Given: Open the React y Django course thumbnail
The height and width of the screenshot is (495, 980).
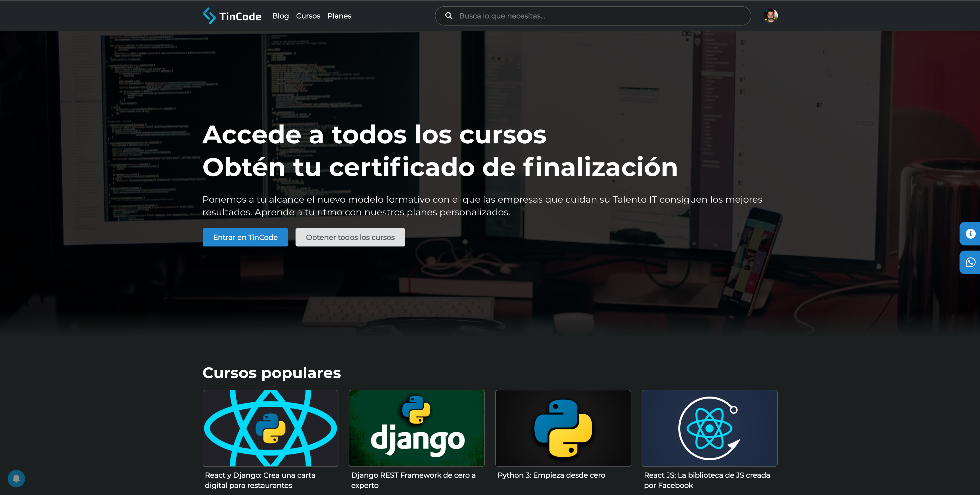Looking at the screenshot, I should [270, 428].
